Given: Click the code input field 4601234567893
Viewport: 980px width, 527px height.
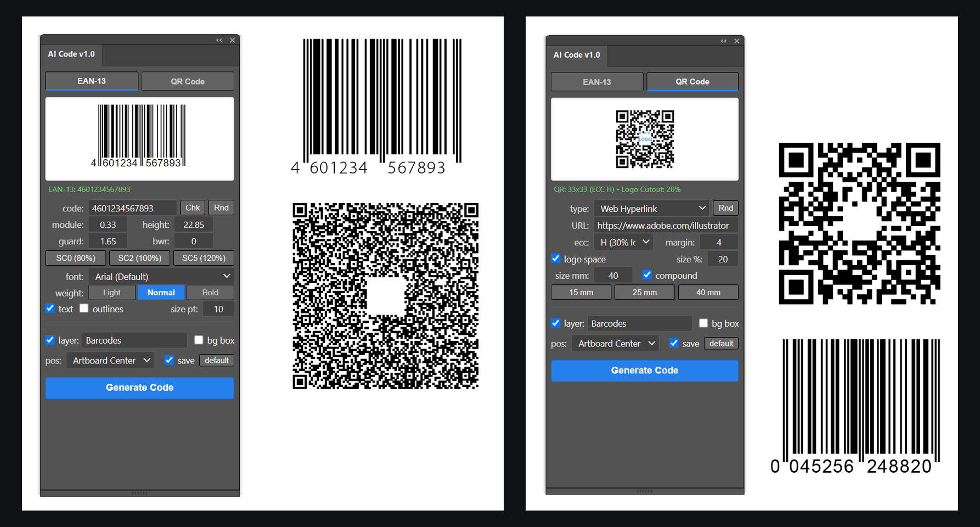Looking at the screenshot, I should [133, 208].
